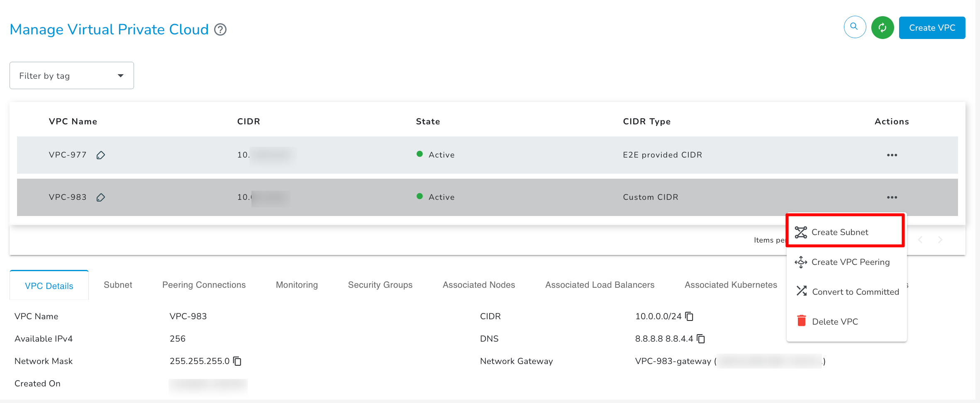Screen dimensions: 980x403
Task: Choose Convert to Committed option
Action: coord(856,291)
